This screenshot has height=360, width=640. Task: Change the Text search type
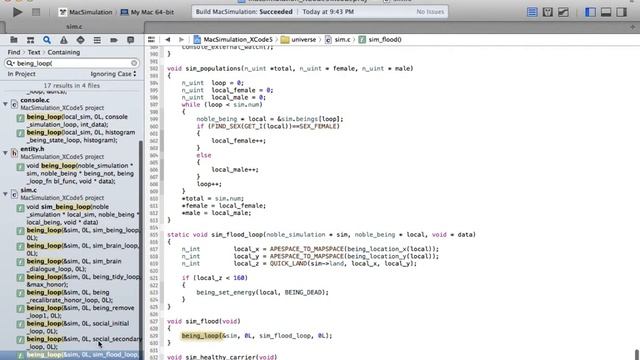[34, 52]
